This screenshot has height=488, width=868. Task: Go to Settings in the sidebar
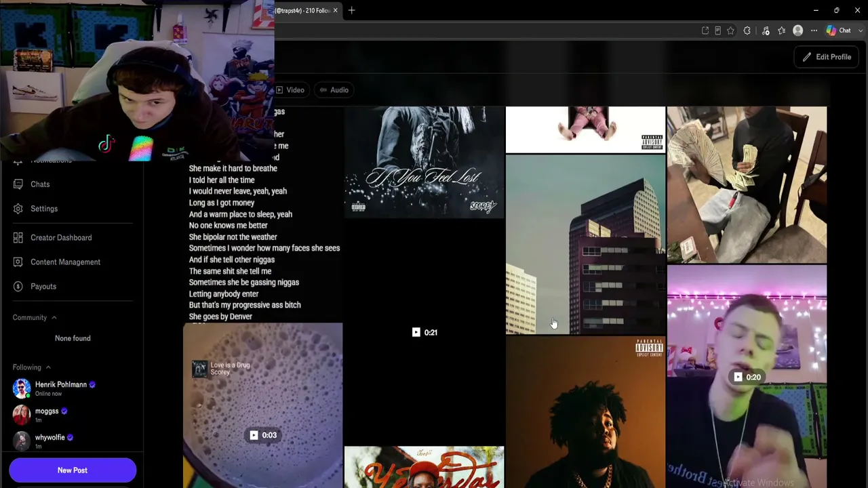[x=44, y=209]
